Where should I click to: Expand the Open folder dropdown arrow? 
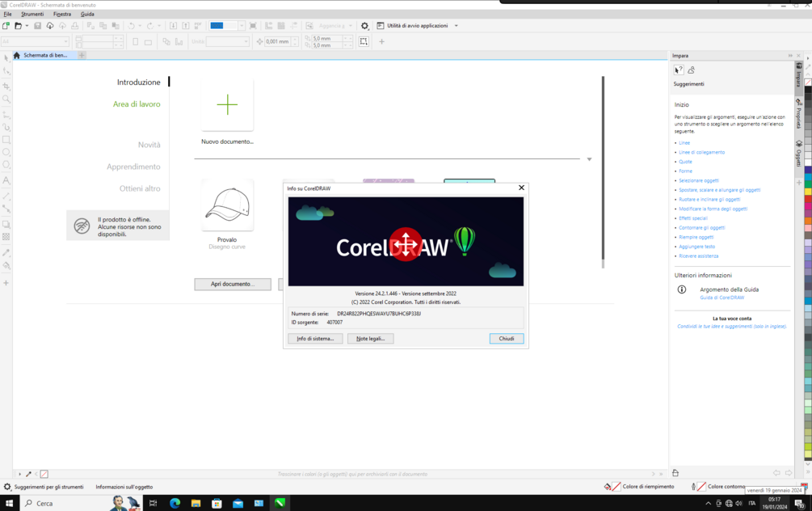pos(27,25)
